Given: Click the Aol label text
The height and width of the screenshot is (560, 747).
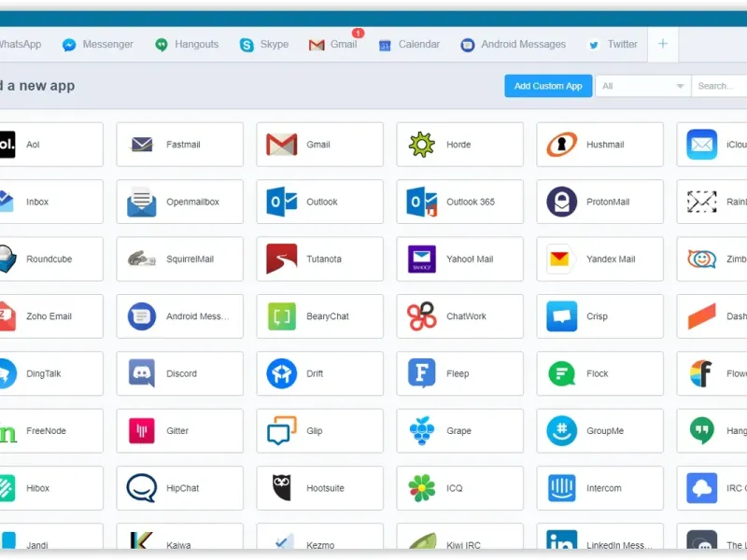Looking at the screenshot, I should [33, 145].
